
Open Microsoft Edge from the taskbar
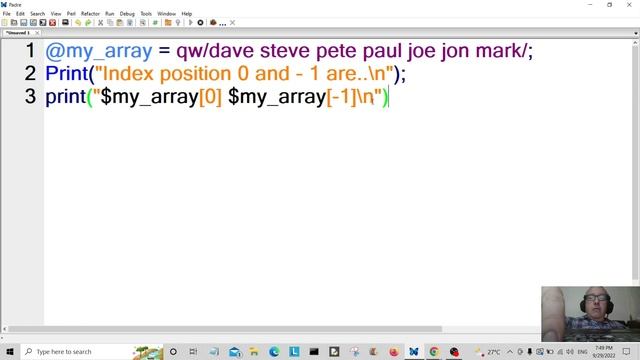click(x=274, y=351)
